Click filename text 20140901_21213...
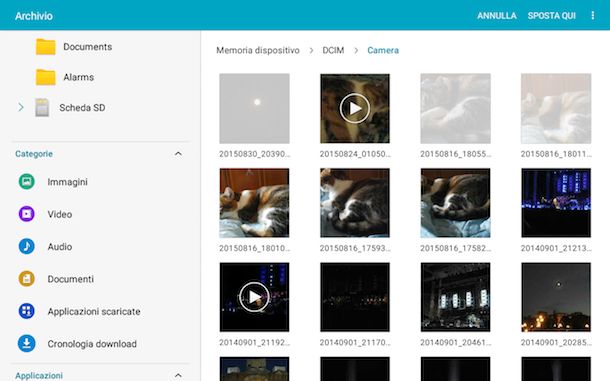Viewport: 610px width, 381px height. pos(556,248)
